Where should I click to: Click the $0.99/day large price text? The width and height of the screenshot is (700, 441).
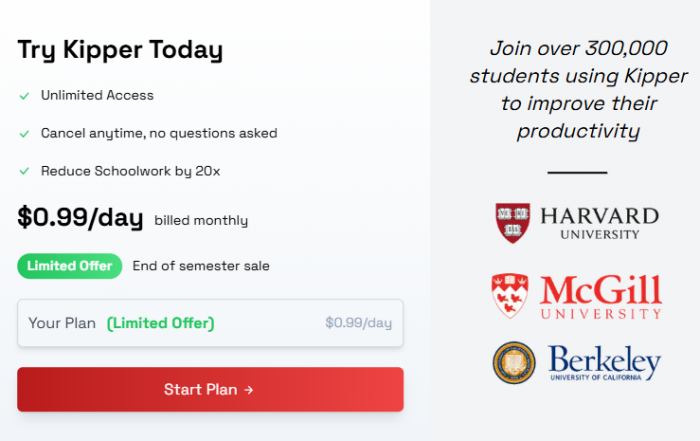[80, 218]
